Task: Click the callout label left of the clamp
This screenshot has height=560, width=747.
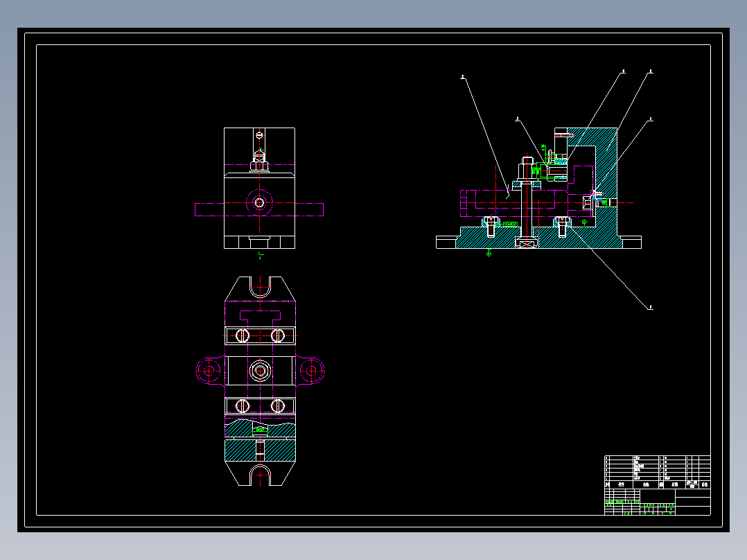Action: [518, 119]
